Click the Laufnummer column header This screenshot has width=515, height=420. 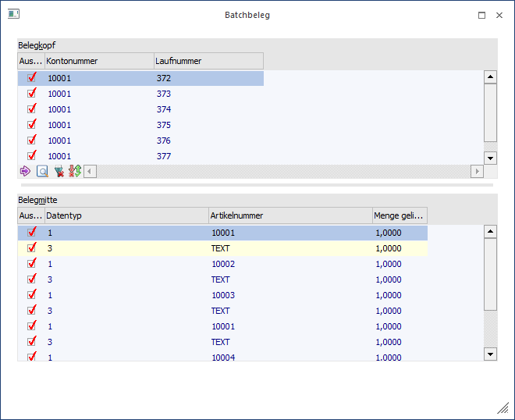[x=208, y=61]
